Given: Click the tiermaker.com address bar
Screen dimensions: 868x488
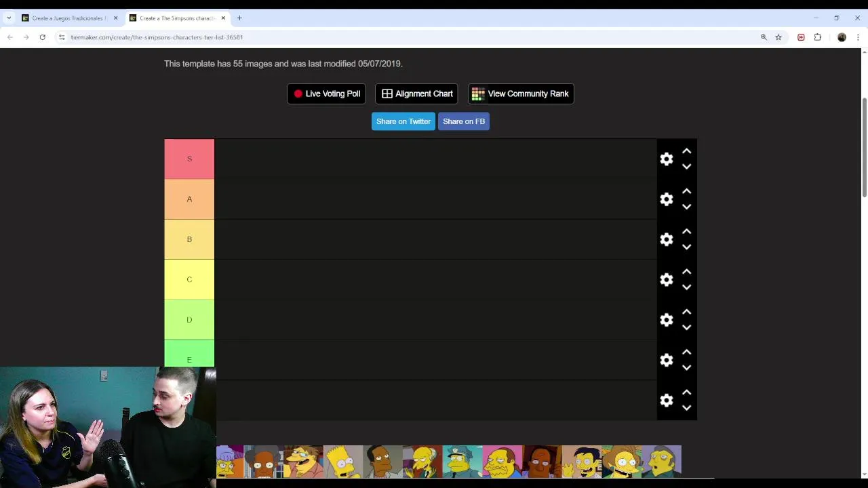Looking at the screenshot, I should tap(407, 37).
